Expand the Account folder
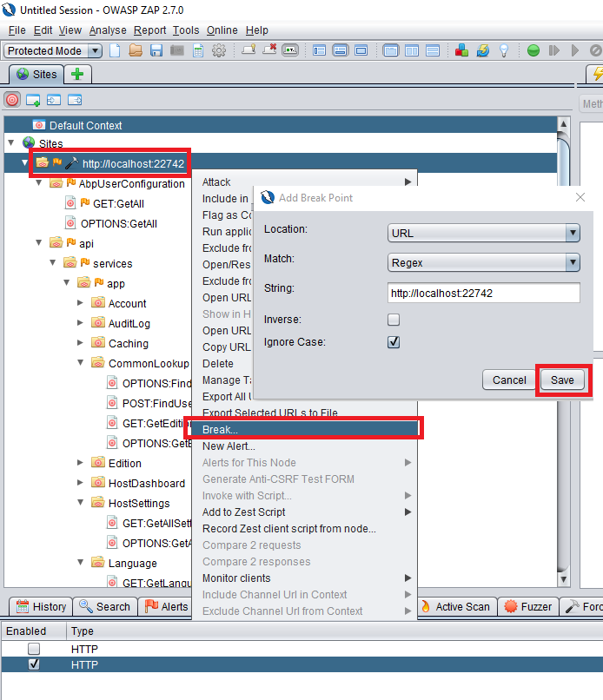The width and height of the screenshot is (603, 700). coord(81,303)
